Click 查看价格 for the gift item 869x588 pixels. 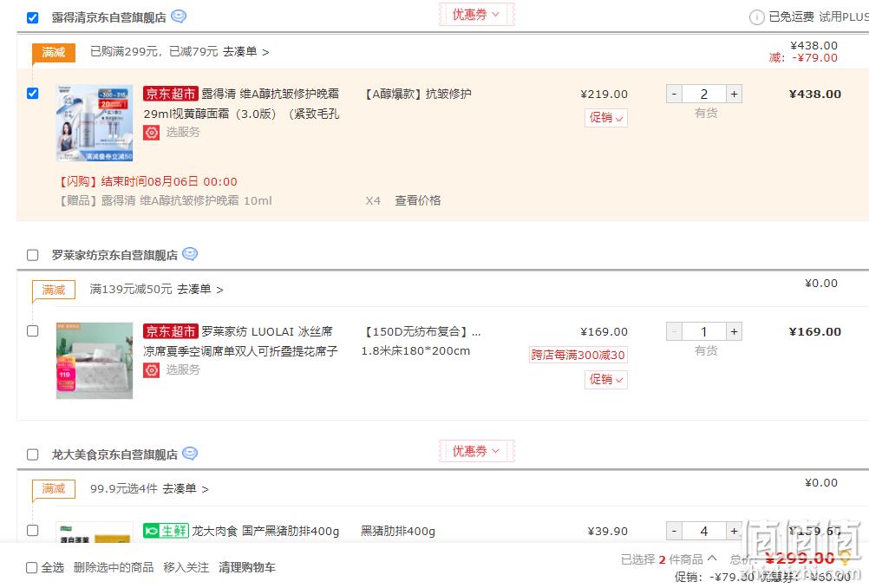[x=417, y=200]
